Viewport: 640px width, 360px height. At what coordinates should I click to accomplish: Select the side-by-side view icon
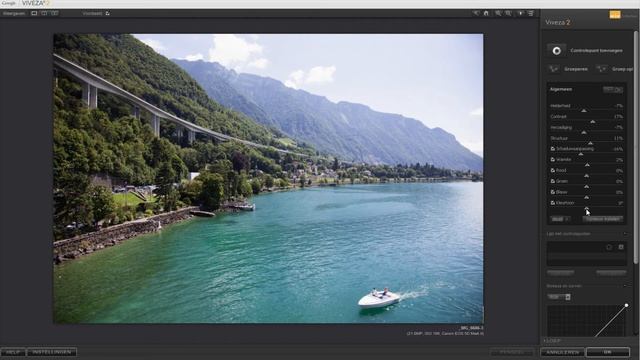click(x=54, y=13)
